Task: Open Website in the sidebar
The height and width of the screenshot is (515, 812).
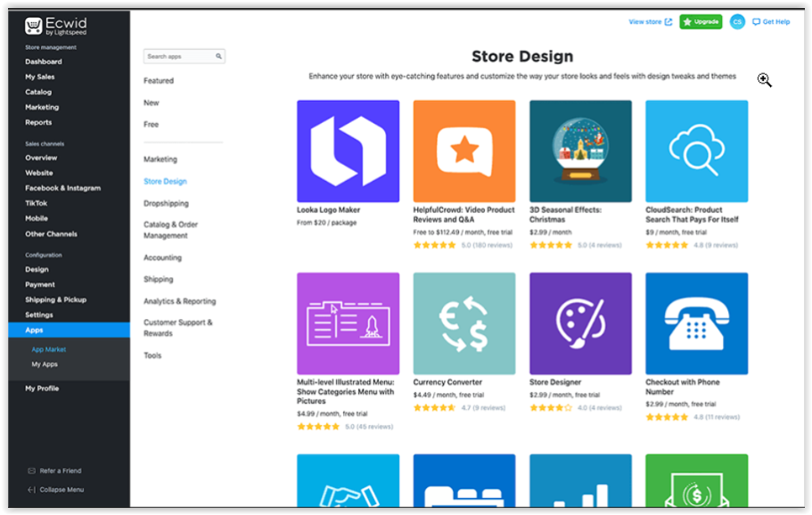Action: coord(39,173)
